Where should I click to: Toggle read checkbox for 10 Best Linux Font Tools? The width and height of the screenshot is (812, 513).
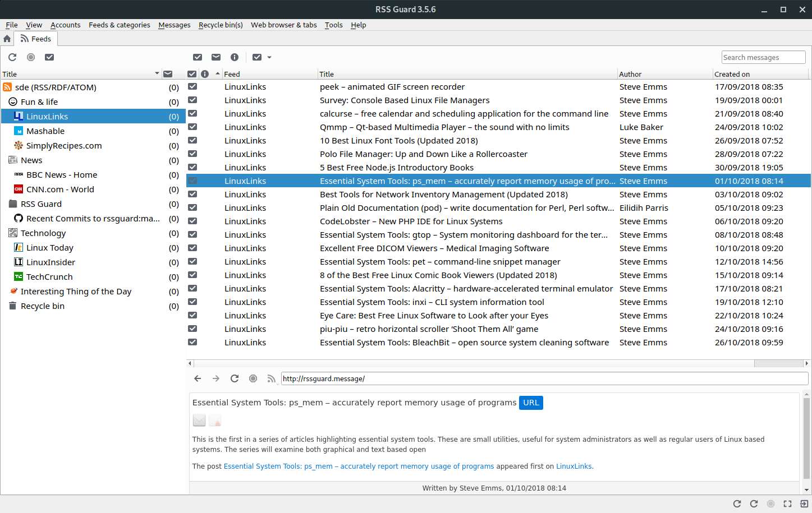point(192,140)
